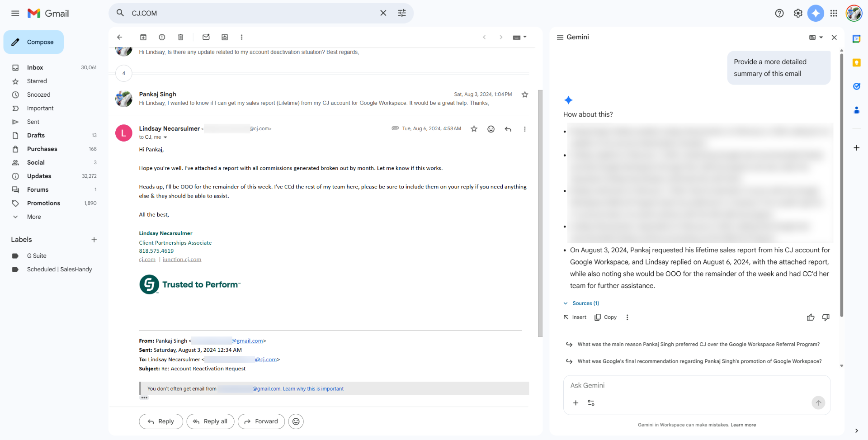Image resolution: width=868 pixels, height=440 pixels.
Task: Open the Gemini panel menu icon
Action: pos(560,37)
